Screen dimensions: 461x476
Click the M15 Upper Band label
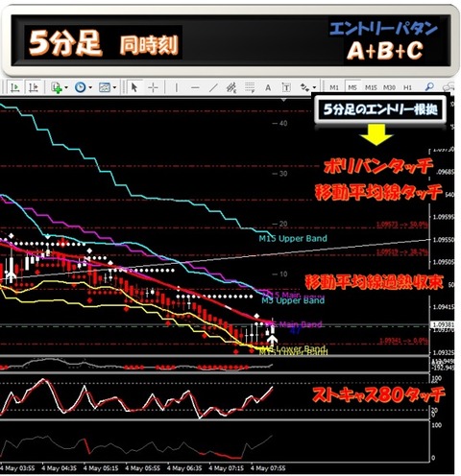(x=293, y=238)
